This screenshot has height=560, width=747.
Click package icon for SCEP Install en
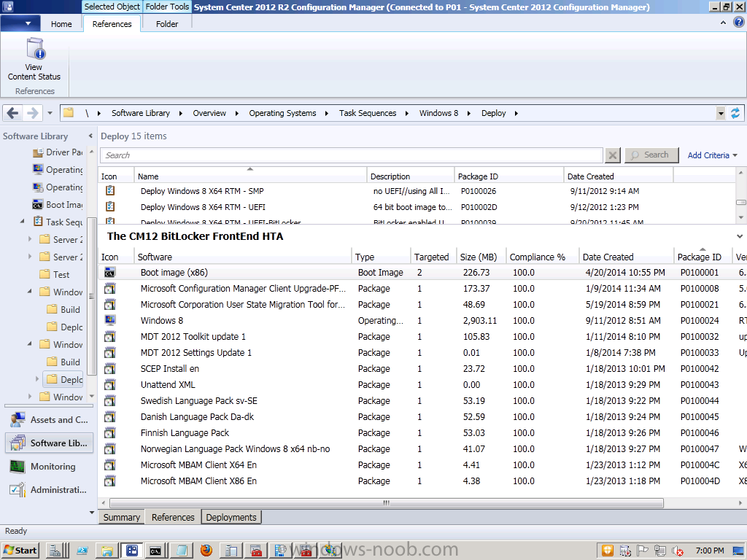tap(110, 368)
